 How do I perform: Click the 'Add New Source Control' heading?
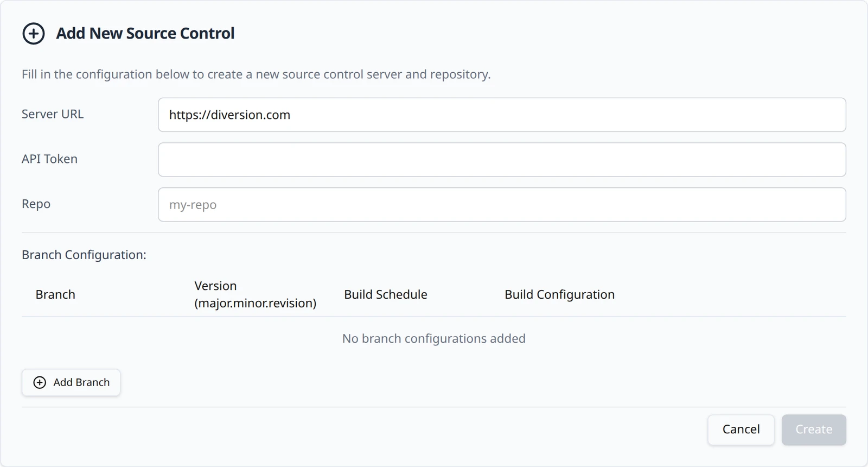145,34
